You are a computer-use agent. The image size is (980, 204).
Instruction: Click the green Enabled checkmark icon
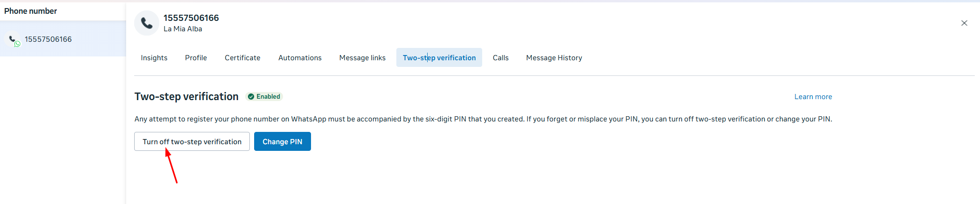pyautogui.click(x=251, y=97)
